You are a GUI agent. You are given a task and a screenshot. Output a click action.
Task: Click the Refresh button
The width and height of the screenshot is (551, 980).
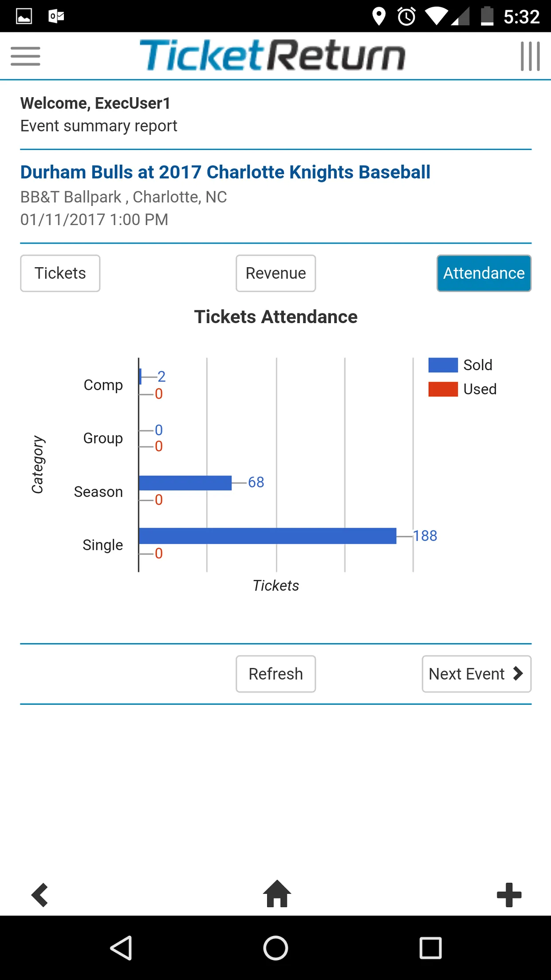[276, 674]
